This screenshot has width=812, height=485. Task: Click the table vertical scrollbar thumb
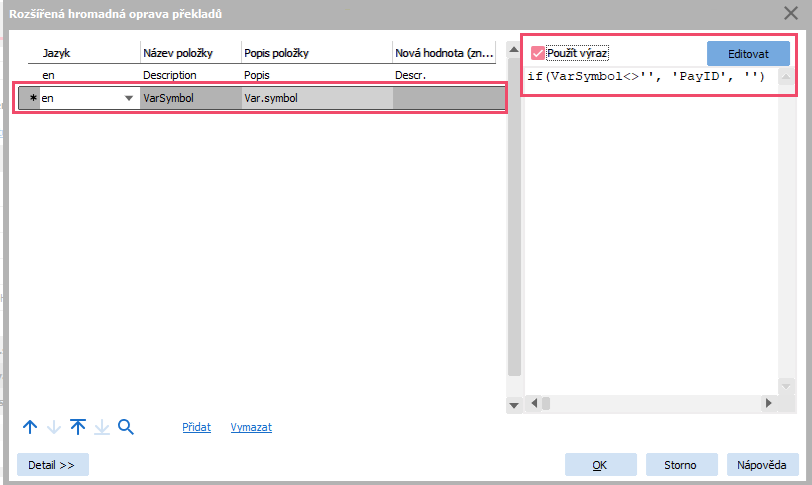click(514, 217)
